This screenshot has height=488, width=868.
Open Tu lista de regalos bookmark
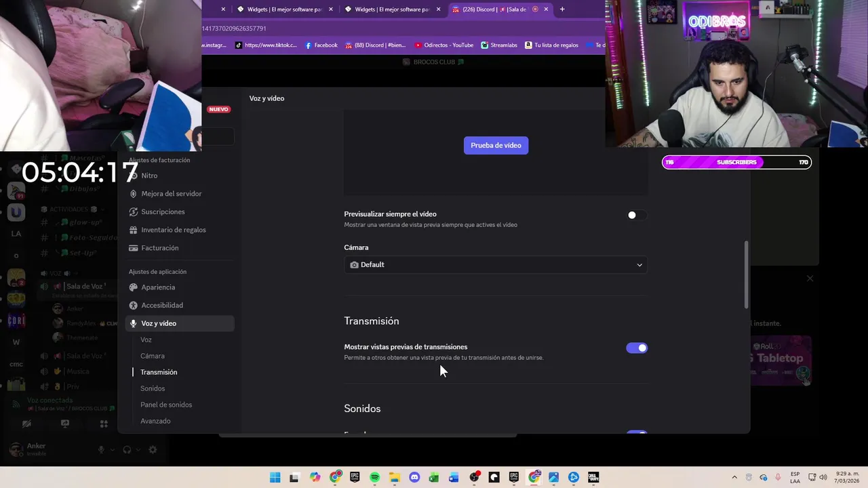point(551,45)
